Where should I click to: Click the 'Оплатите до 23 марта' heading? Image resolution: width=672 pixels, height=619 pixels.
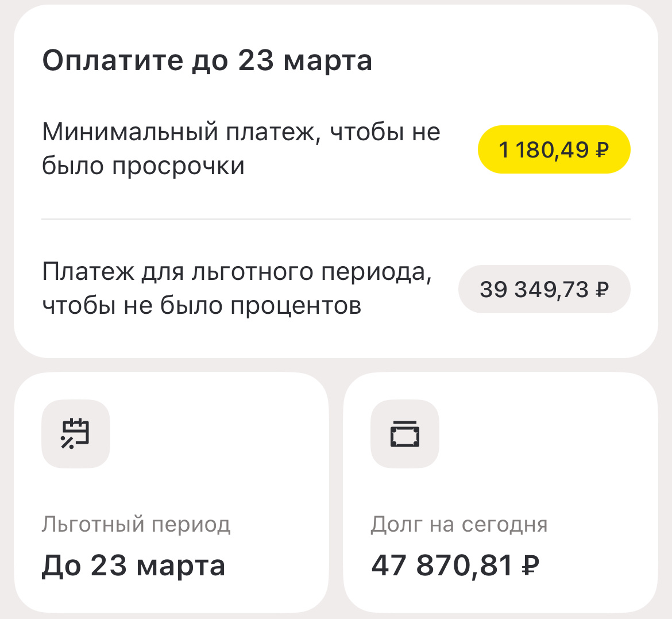click(x=207, y=60)
